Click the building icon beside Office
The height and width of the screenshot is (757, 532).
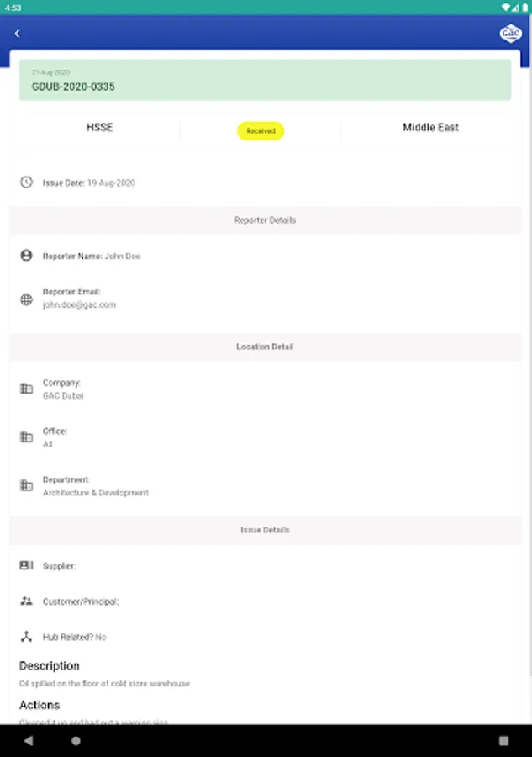coord(26,437)
